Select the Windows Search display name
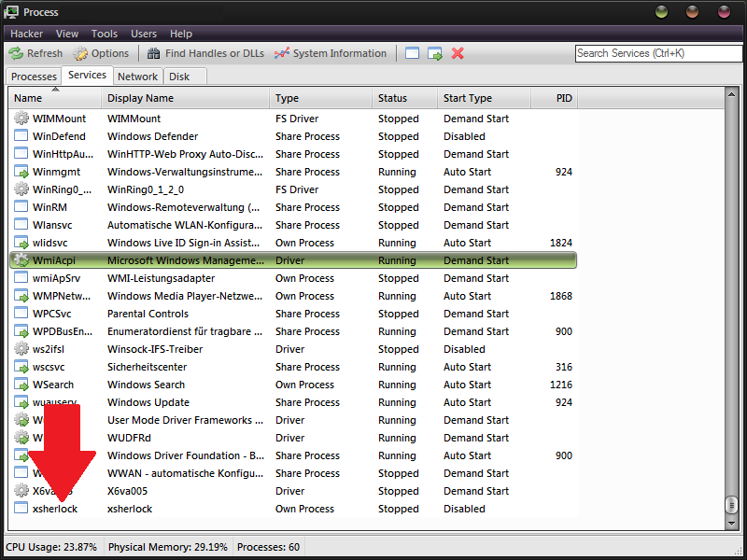 click(146, 385)
